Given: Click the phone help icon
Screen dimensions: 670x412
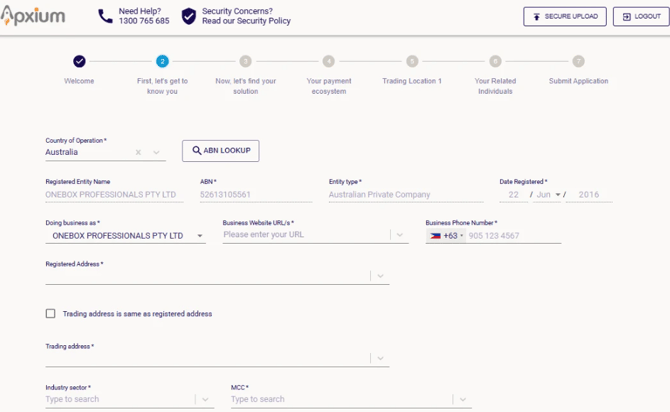Looking at the screenshot, I should click(105, 16).
